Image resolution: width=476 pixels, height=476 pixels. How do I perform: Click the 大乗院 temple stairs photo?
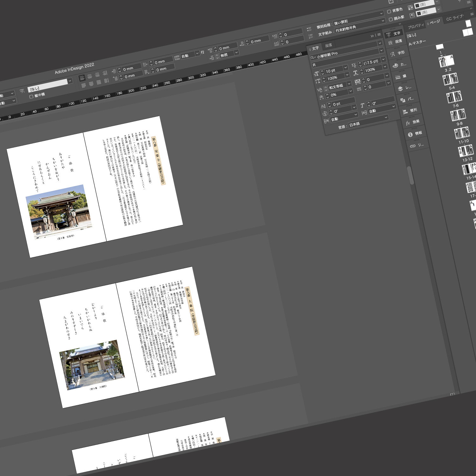tap(92, 365)
